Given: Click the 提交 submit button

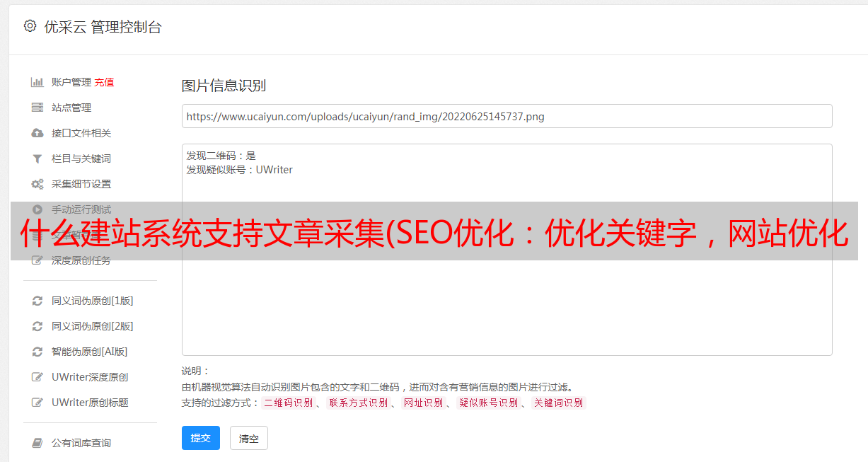Looking at the screenshot, I should tap(201, 438).
